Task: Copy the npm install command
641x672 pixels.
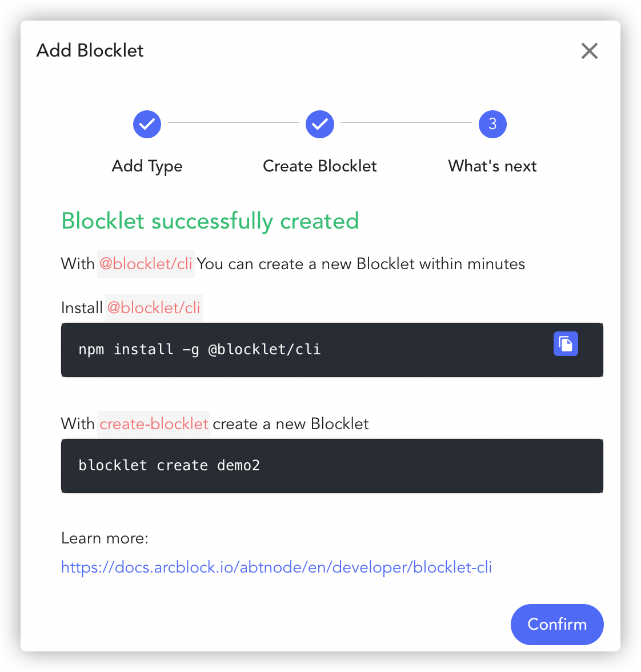Action: coord(566,344)
